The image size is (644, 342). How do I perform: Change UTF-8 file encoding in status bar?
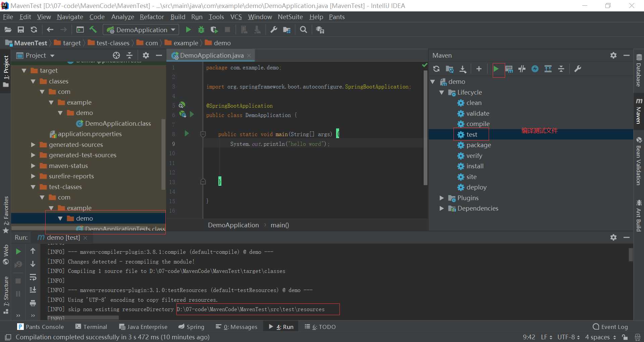tap(569, 337)
